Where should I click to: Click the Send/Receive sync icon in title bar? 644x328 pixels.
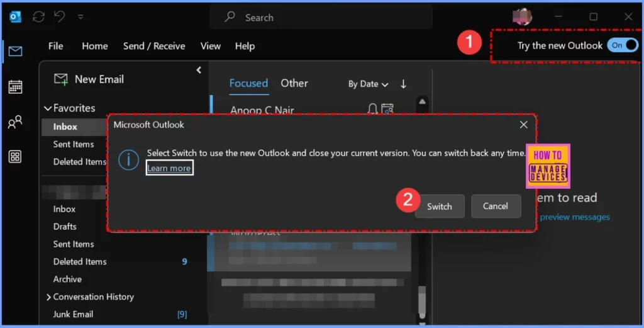pyautogui.click(x=38, y=17)
